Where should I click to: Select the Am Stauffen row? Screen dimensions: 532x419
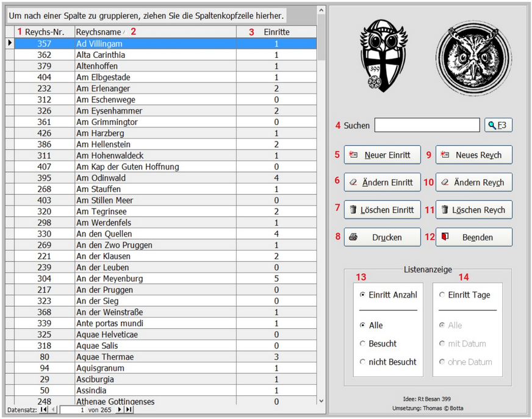165,189
